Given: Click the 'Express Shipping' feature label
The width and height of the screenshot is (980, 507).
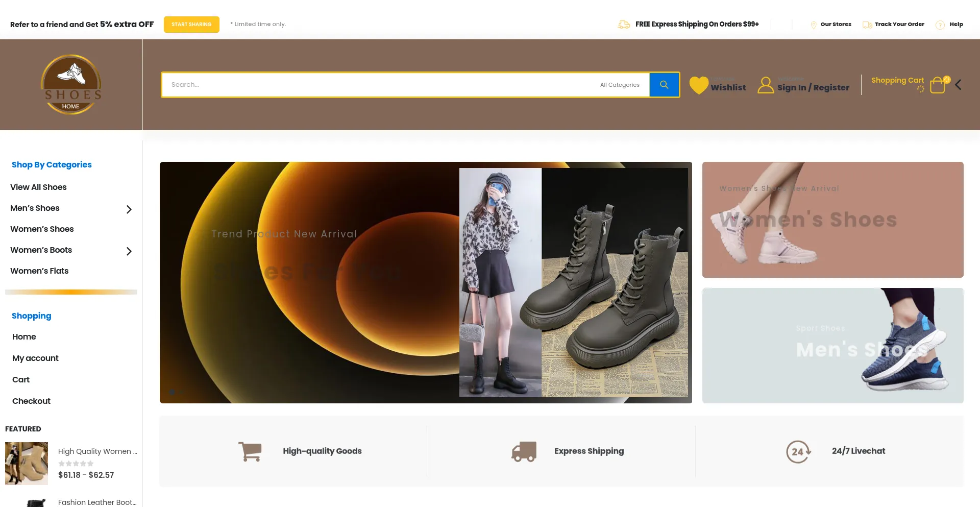Looking at the screenshot, I should coord(589,451).
